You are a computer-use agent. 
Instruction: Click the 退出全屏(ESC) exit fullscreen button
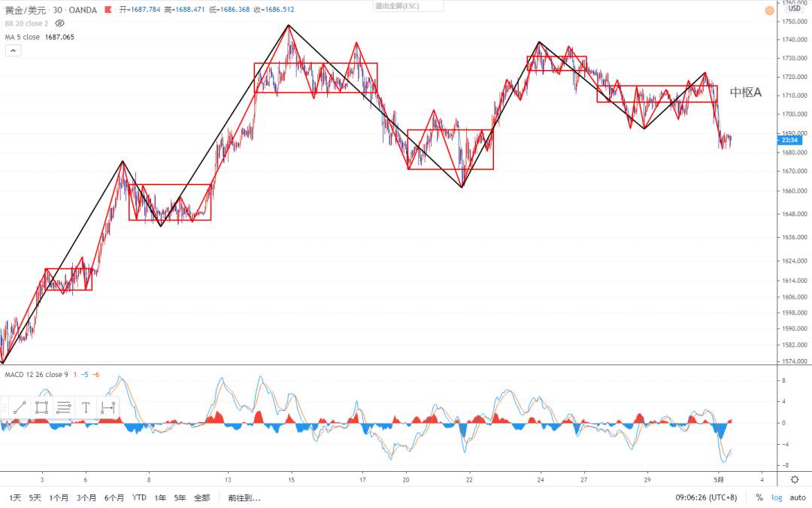point(408,6)
